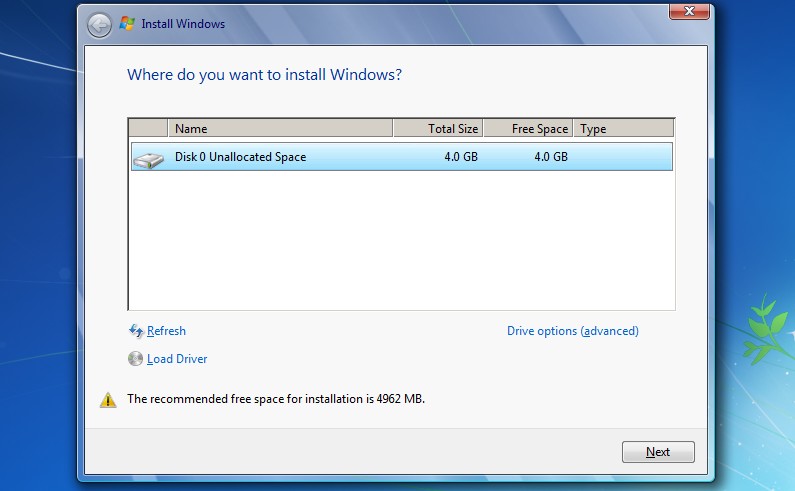Refresh the disk list
The height and width of the screenshot is (491, 795).
(166, 331)
